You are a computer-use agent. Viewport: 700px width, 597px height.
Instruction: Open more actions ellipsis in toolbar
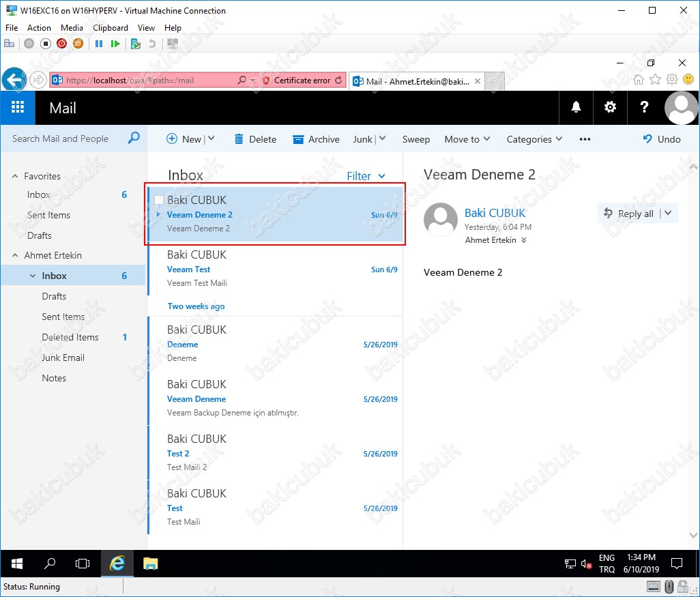[585, 139]
